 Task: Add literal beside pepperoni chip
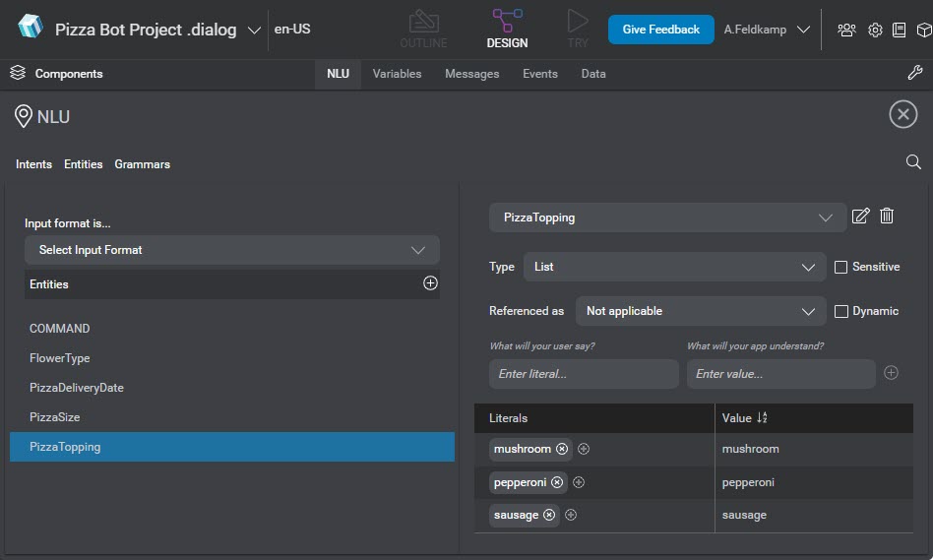pyautogui.click(x=579, y=482)
